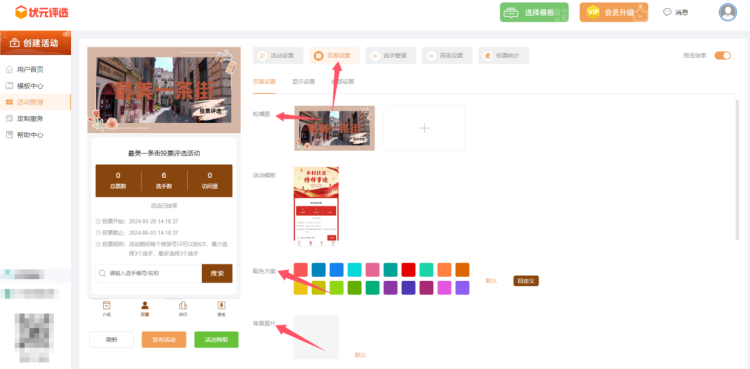
Task: Click the 选择模板 green button
Action: (x=534, y=12)
